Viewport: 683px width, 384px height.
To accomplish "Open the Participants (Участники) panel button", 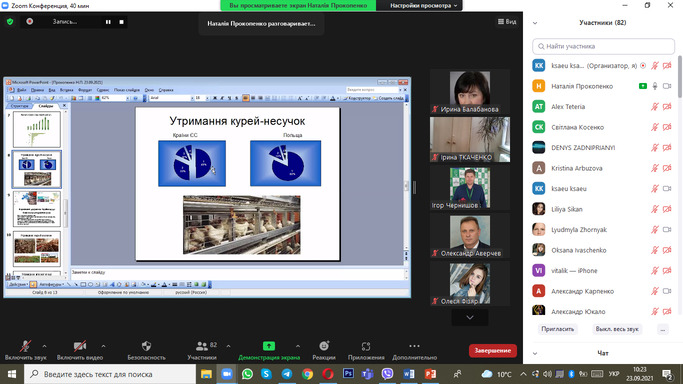I will (x=202, y=350).
